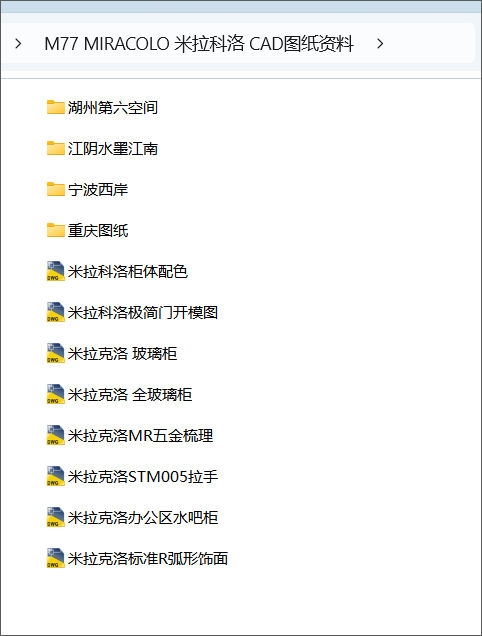The width and height of the screenshot is (482, 636).
Task: Select file name 米拉克洛标准R弧形饰面
Action: 148,559
